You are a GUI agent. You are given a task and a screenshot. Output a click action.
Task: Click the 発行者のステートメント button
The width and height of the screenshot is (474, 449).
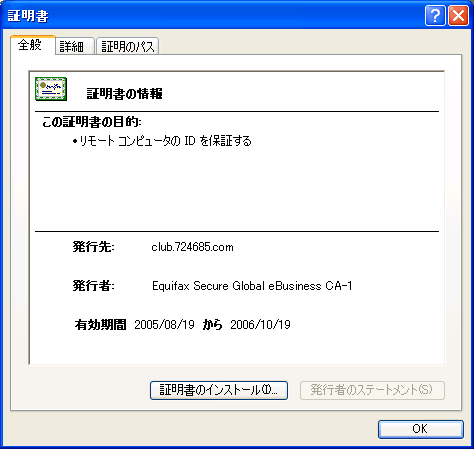pos(372,390)
